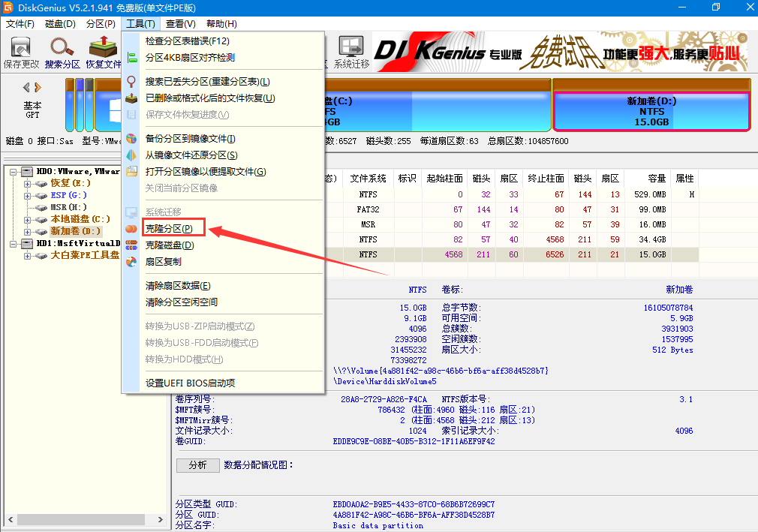Click the 标识 column header
The height and width of the screenshot is (532, 758).
pos(407,179)
